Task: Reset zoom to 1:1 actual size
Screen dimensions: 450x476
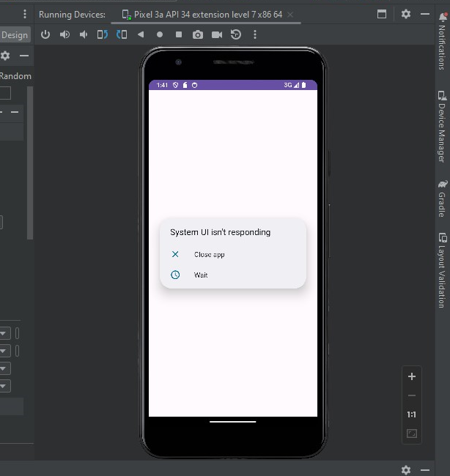Action: [412, 414]
